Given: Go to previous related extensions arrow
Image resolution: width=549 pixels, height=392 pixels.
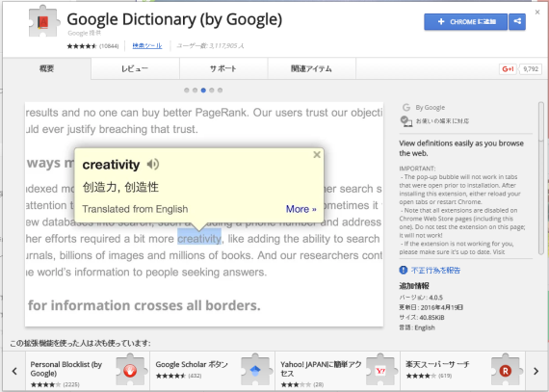Looking at the screenshot, I should 14,371.
